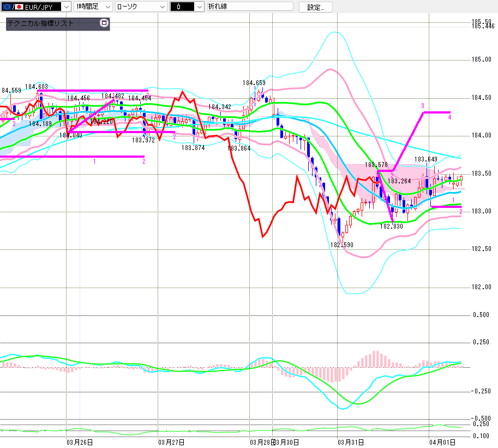498x448 pixels.
Task: Select the 182.590 low price label
Action: pyautogui.click(x=341, y=245)
